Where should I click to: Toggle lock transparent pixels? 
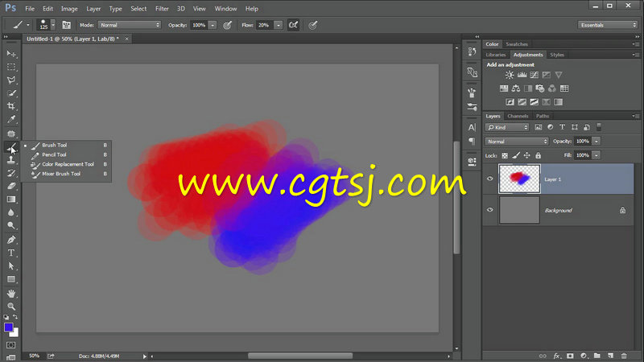tap(505, 155)
